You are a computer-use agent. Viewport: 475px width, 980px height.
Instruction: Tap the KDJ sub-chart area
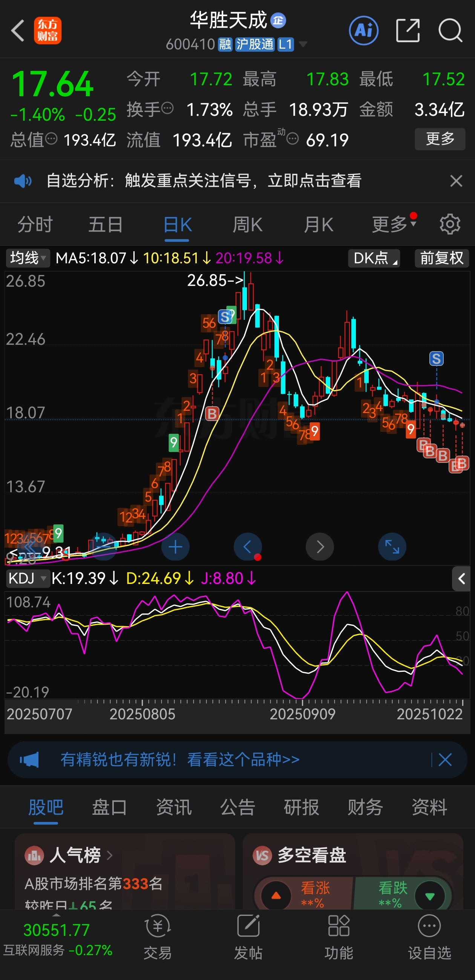237,645
